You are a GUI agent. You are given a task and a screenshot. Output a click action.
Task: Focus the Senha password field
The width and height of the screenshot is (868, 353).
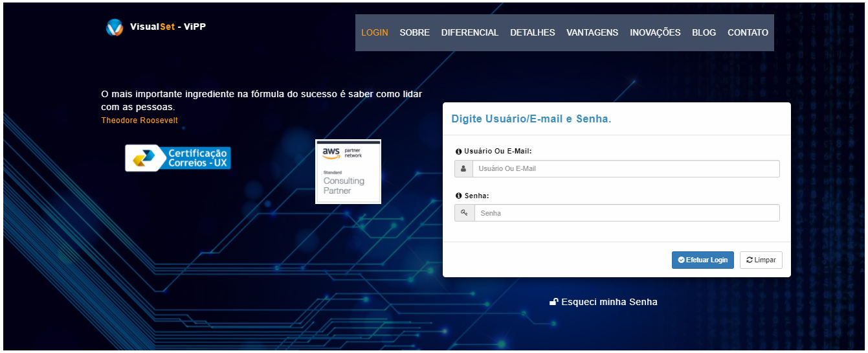(627, 213)
